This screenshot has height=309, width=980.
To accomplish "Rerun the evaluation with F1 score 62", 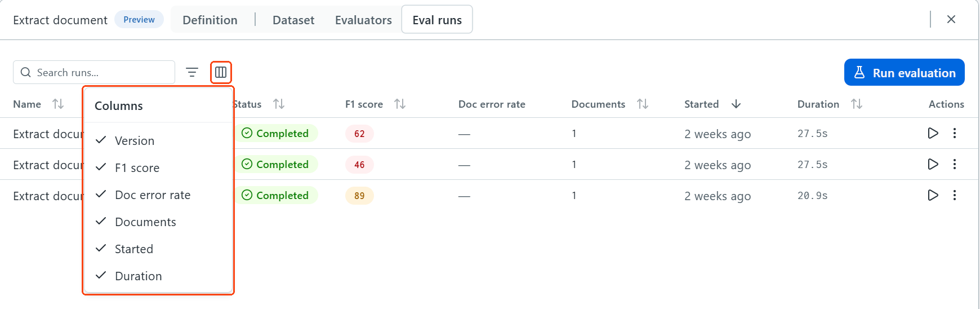I will [933, 133].
